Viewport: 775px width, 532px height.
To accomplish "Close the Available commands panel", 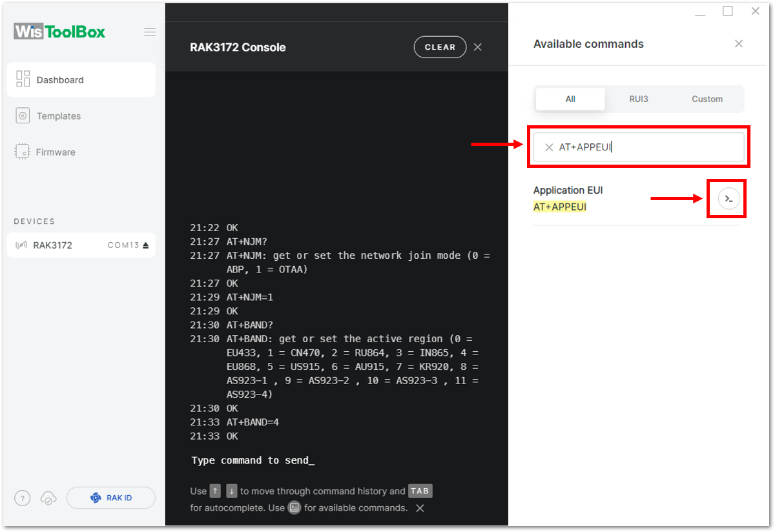I will 739,44.
